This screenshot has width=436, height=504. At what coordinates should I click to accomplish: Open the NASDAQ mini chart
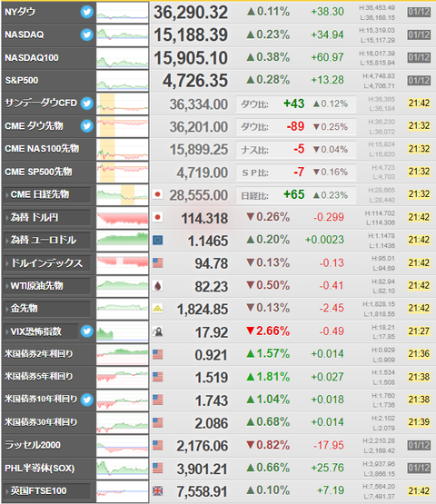tap(123, 35)
